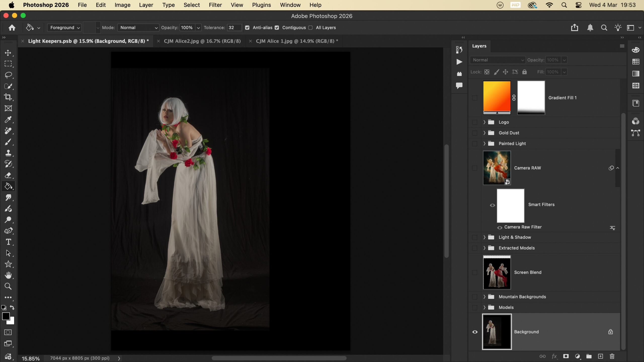
Task: Click the Home button
Action: click(12, 28)
